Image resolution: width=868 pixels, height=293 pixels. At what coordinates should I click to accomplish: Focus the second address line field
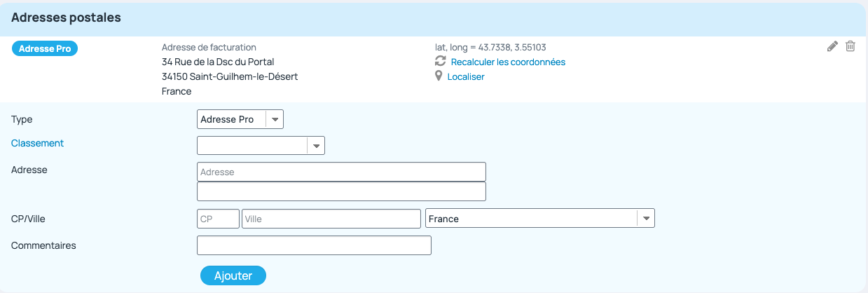[x=342, y=191]
